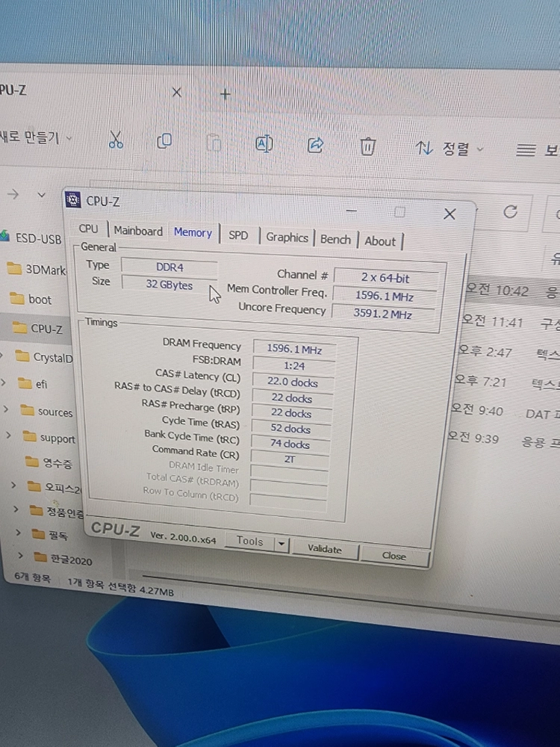This screenshot has height=747, width=560.
Task: Open a new Explorer tab with plus
Action: point(225,94)
